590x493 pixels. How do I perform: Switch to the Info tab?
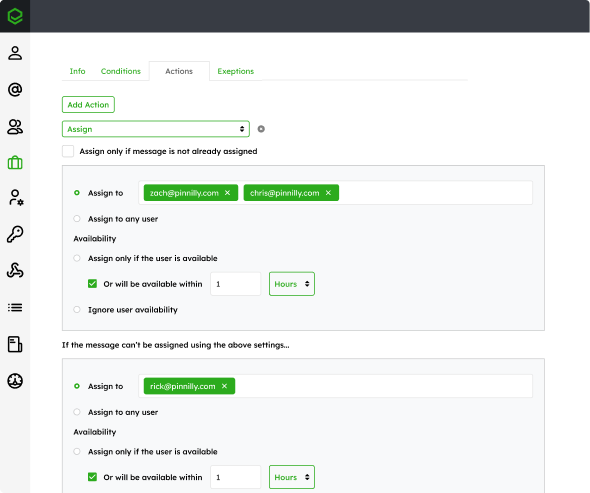point(78,71)
